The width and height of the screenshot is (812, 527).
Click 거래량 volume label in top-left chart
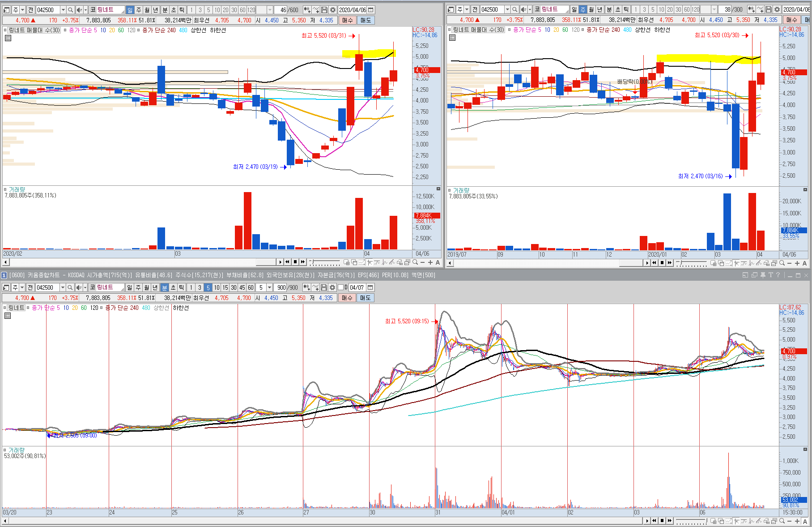pos(17,190)
